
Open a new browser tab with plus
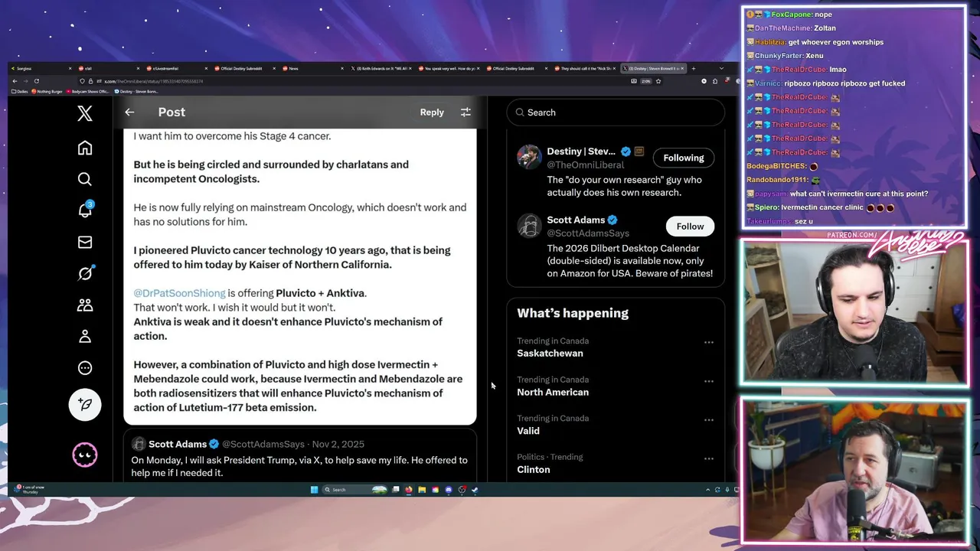[694, 68]
